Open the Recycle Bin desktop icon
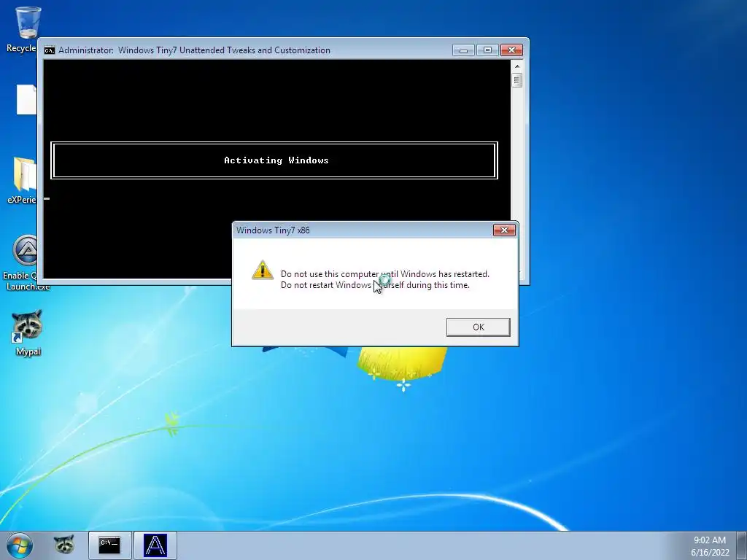The image size is (747, 560). [x=21, y=29]
